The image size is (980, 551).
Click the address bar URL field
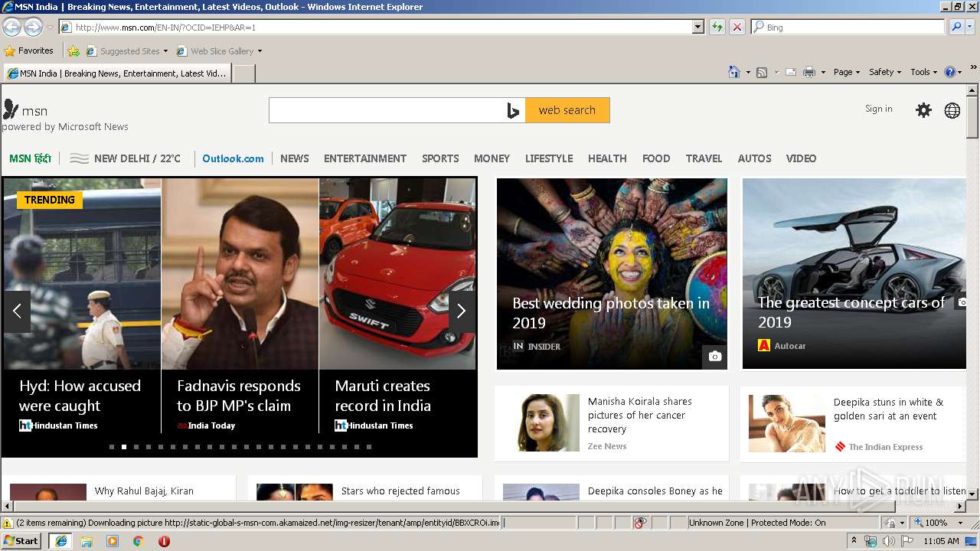click(x=381, y=27)
